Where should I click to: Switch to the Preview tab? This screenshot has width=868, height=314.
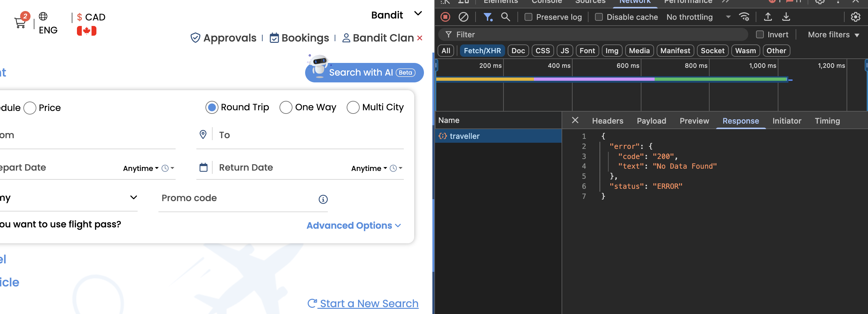694,121
